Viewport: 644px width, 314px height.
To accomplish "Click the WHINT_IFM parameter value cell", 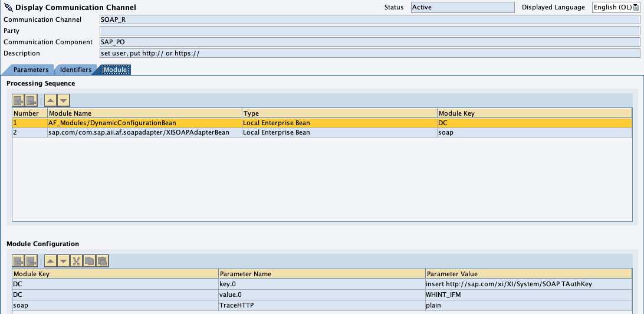I will [528, 295].
